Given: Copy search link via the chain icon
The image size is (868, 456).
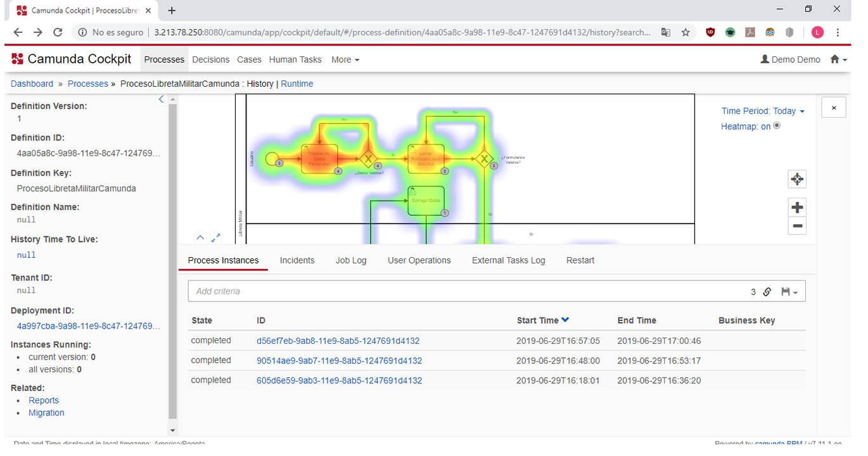Looking at the screenshot, I should [767, 291].
